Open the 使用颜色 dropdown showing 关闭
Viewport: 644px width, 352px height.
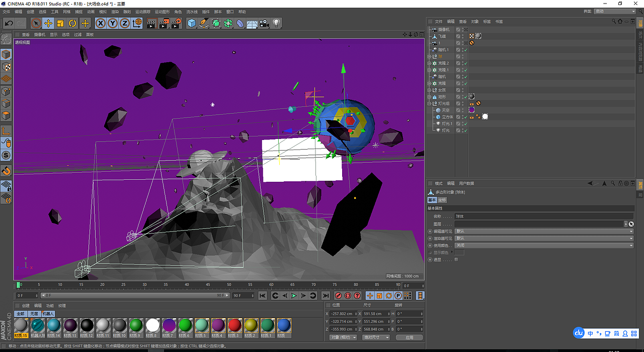click(543, 245)
